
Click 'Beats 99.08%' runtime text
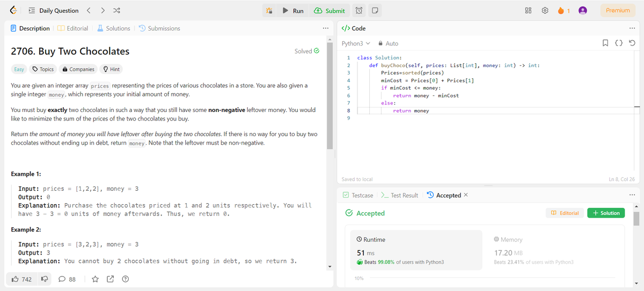coord(400,262)
